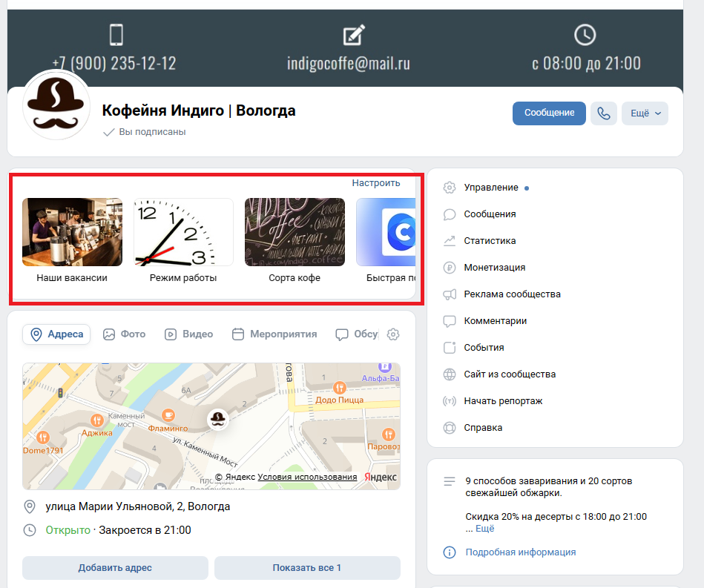Click the info icon beside Подробная информация
Viewport: 704px width, 588px height.
tap(449, 552)
